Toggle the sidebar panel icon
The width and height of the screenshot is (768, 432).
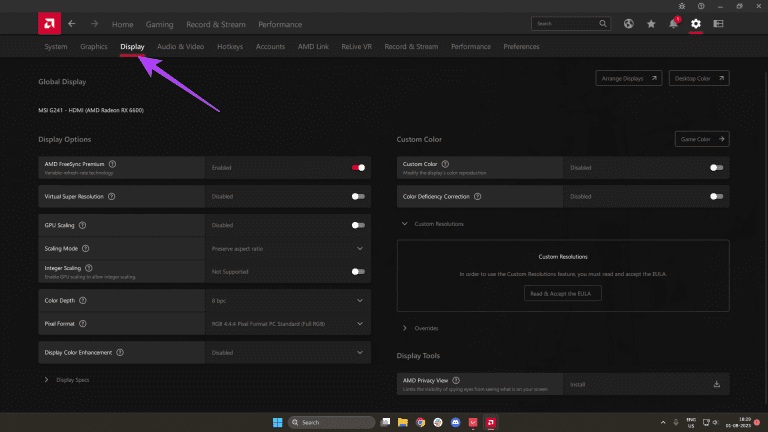(718, 24)
